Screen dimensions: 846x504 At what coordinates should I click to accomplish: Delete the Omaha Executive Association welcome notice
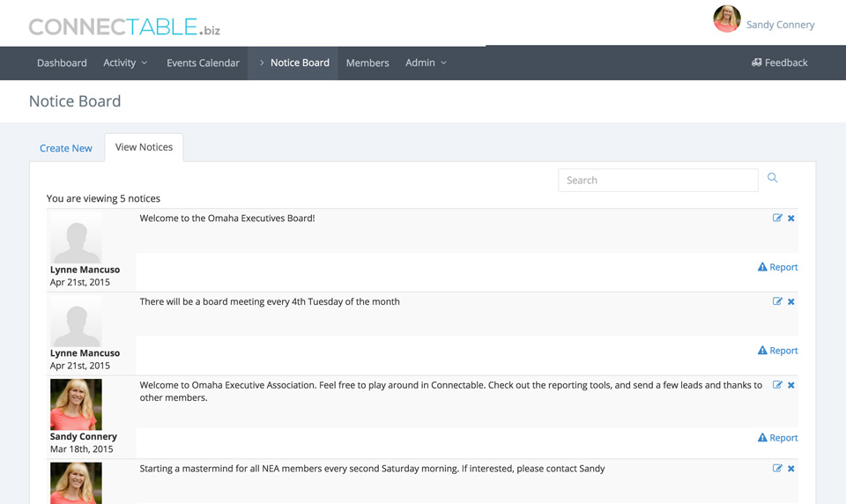coord(791,385)
